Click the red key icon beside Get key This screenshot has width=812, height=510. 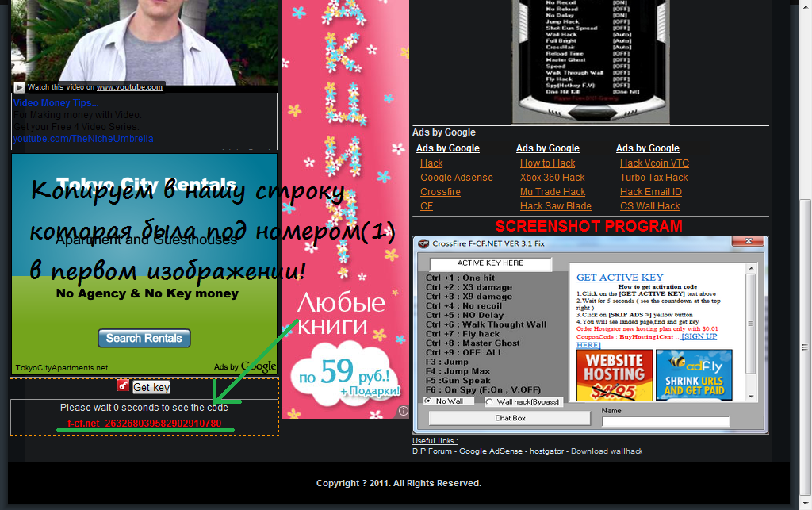click(x=123, y=386)
